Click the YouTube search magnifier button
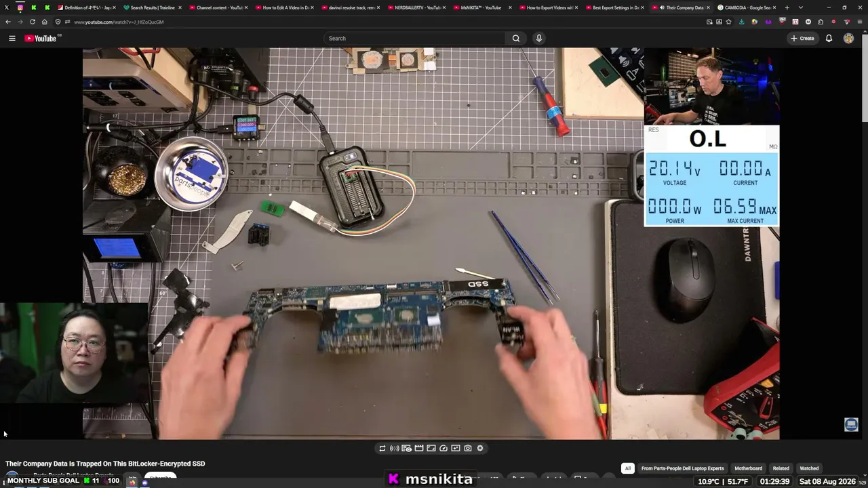Viewport: 868px width, 488px height. tap(516, 38)
